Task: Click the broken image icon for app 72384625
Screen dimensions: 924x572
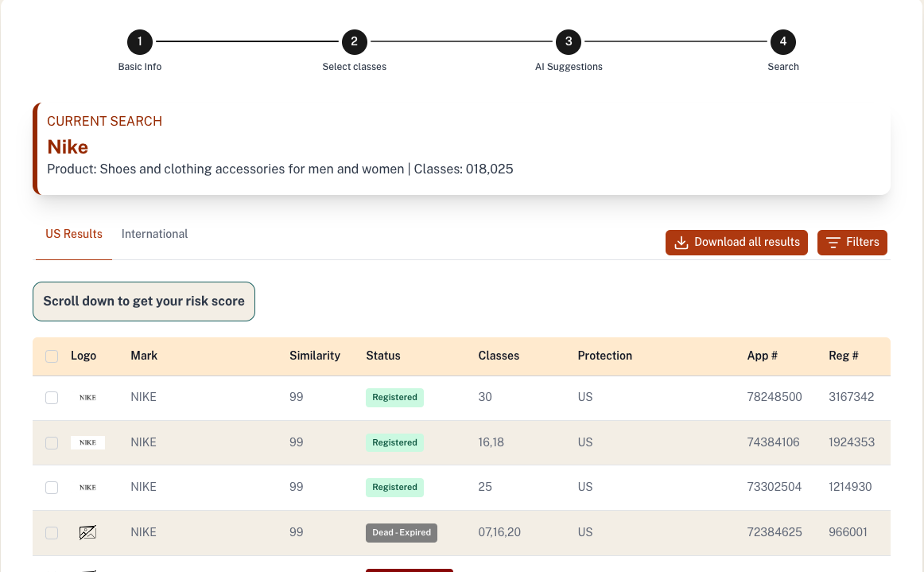Action: pos(87,532)
